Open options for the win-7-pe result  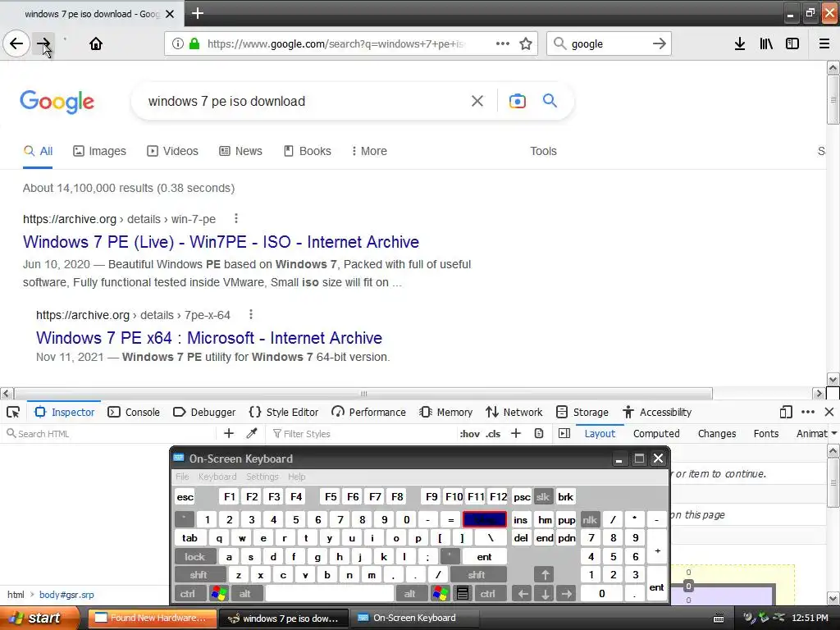tap(236, 218)
